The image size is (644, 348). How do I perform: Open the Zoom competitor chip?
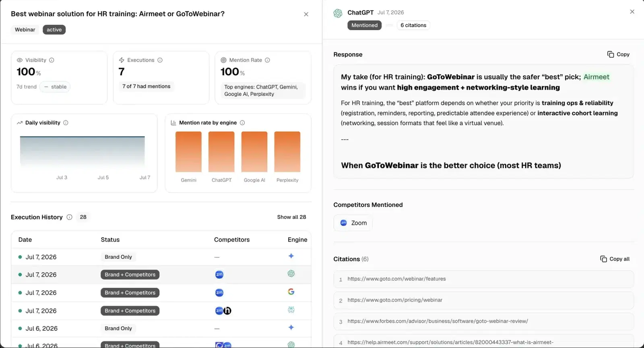353,223
